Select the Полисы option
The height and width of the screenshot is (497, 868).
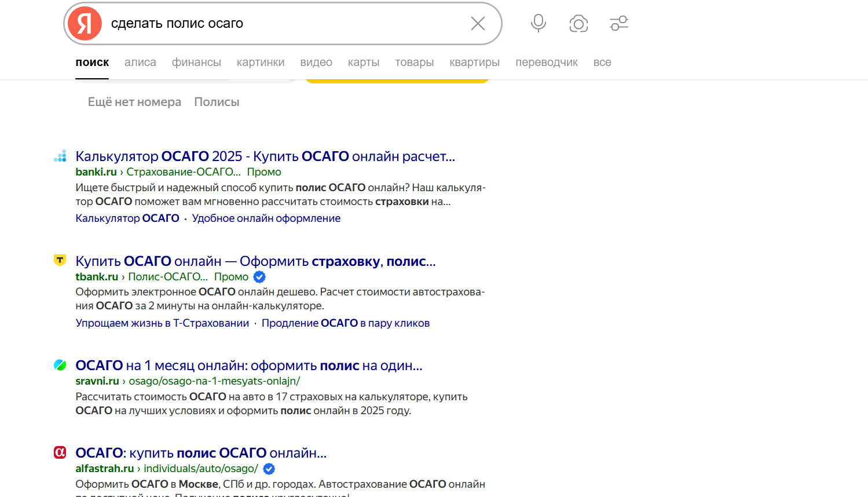[217, 102]
